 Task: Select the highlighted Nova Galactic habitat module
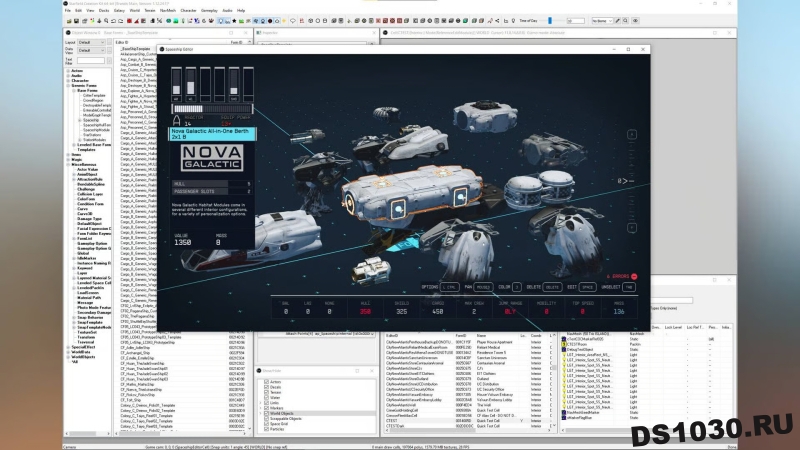coord(411,196)
